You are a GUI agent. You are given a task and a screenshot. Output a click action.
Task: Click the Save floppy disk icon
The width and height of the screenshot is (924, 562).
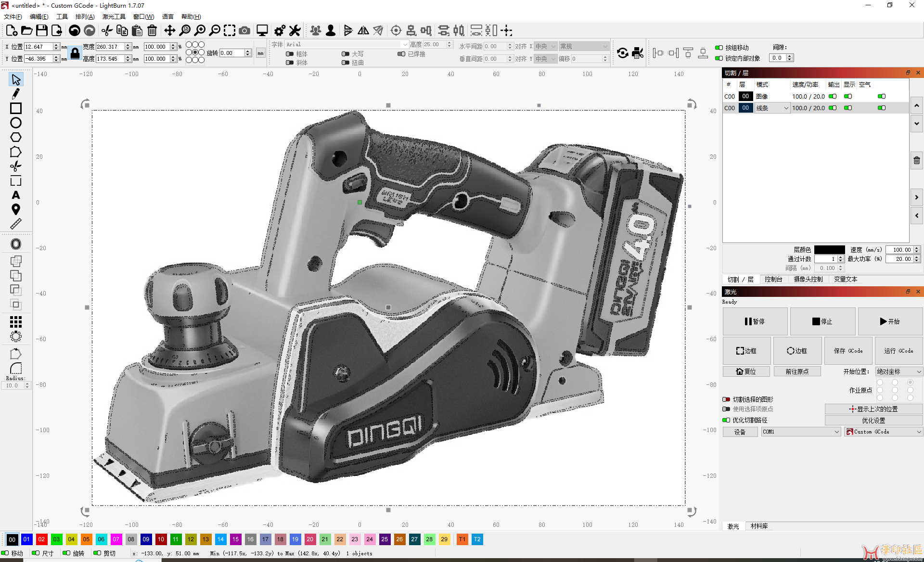[x=42, y=31]
